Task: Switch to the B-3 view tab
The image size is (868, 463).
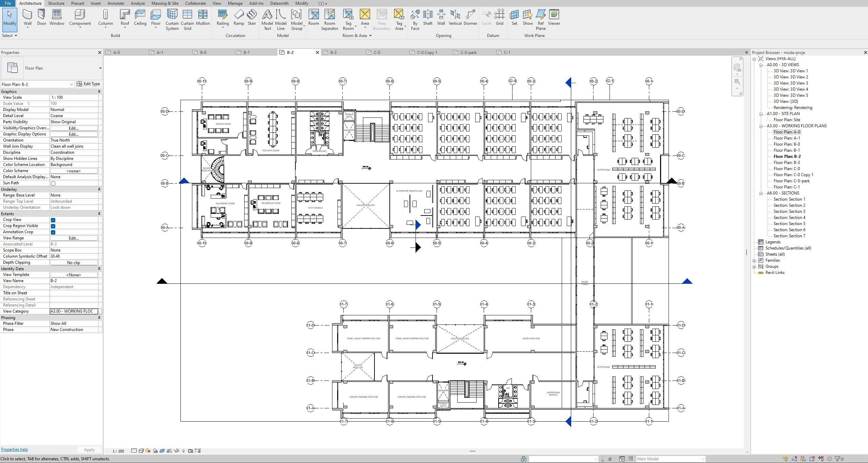Action: [x=333, y=52]
